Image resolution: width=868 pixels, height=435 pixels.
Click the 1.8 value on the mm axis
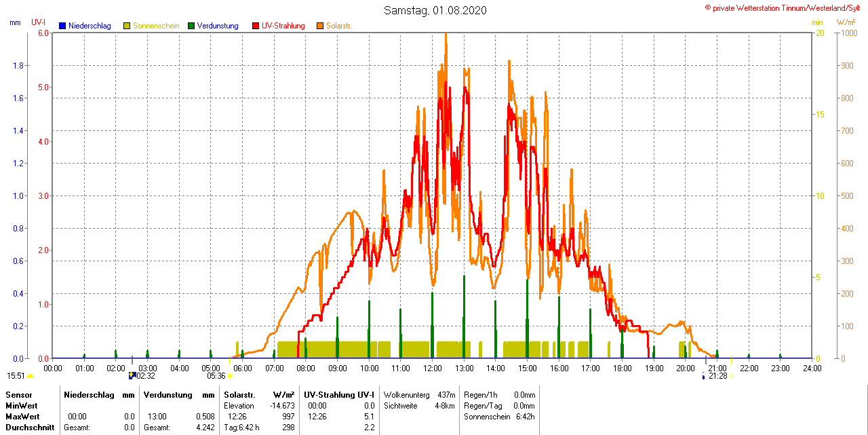[19, 65]
